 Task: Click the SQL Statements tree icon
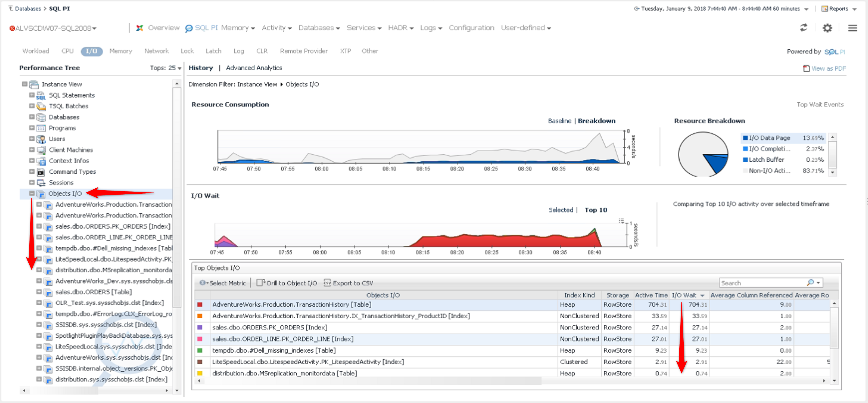pos(41,95)
